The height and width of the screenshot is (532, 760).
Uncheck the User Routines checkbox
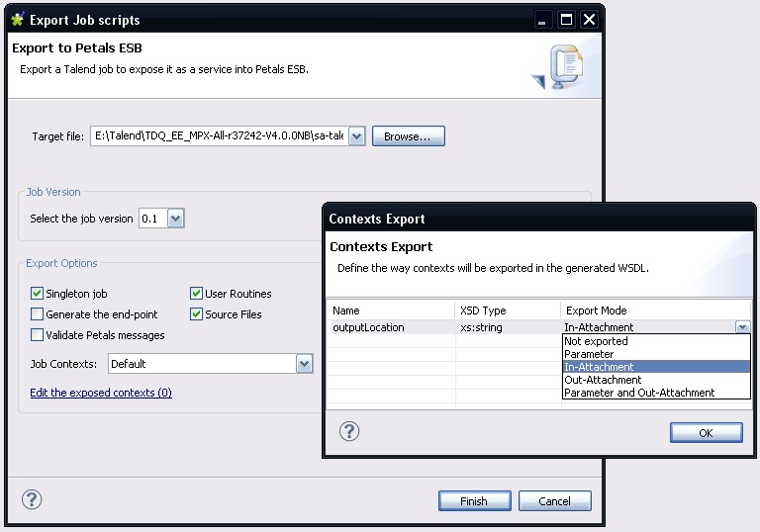[197, 294]
